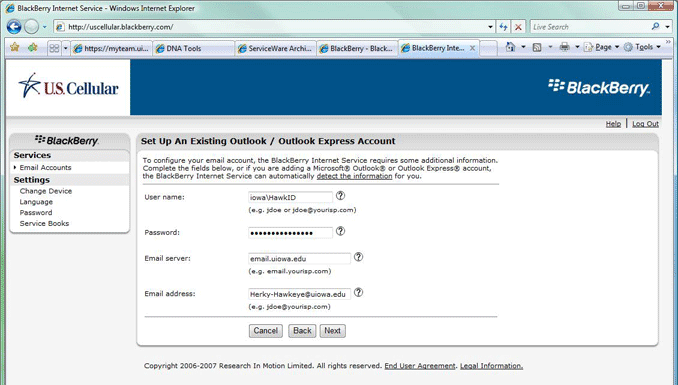Click the Internet Explorer title bar icon
This screenshot has height=385, width=678.
10,8
